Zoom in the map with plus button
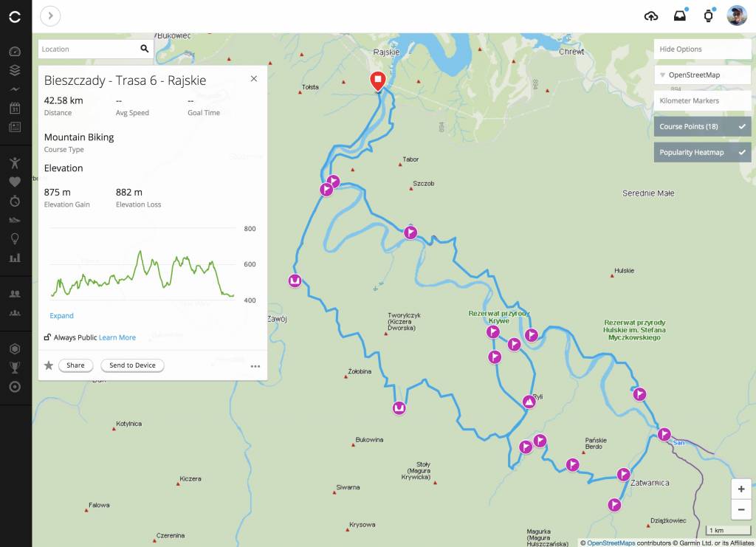The width and height of the screenshot is (756, 547). click(x=740, y=489)
